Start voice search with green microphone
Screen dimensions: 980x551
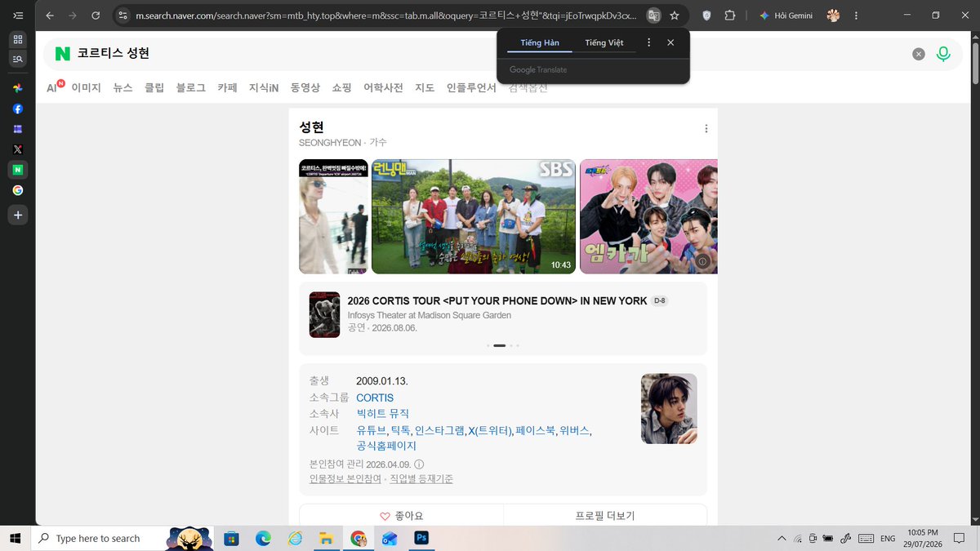pyautogui.click(x=943, y=54)
